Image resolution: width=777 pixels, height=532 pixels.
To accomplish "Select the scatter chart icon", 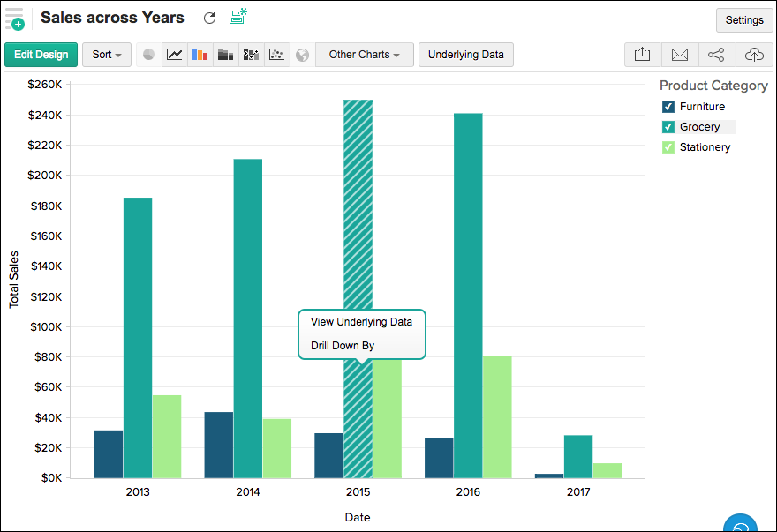I will pos(277,55).
